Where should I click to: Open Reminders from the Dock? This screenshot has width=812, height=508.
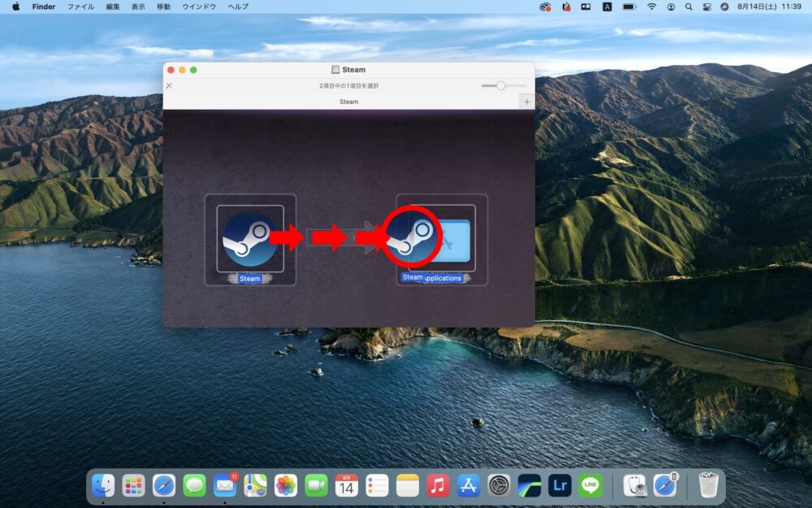(377, 486)
